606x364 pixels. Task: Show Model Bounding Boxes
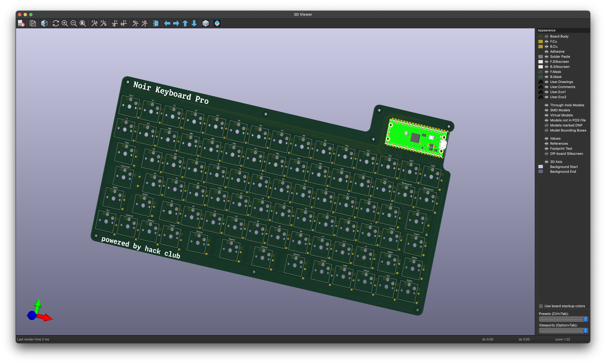click(x=546, y=131)
